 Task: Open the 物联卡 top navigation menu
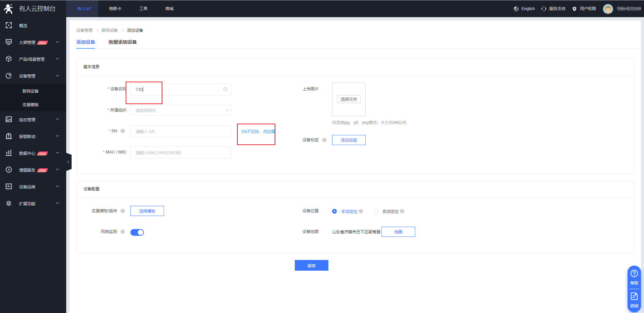(115, 9)
